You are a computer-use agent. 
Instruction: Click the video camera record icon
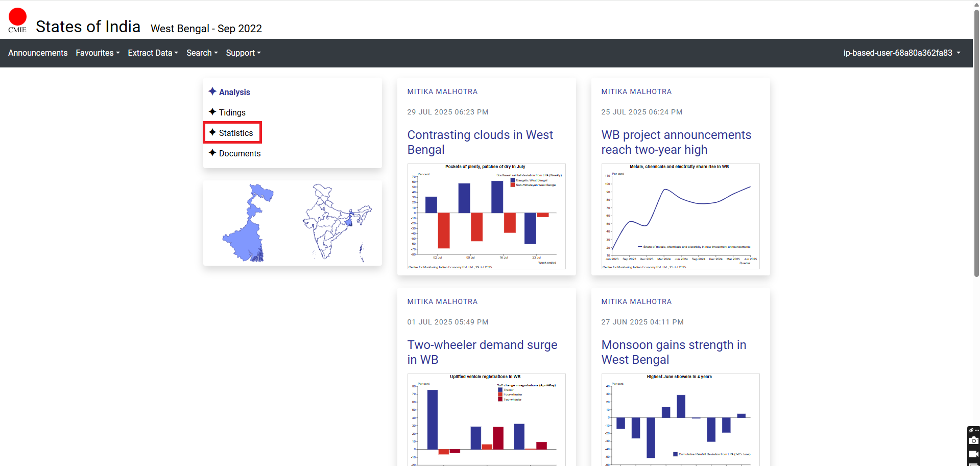click(973, 454)
